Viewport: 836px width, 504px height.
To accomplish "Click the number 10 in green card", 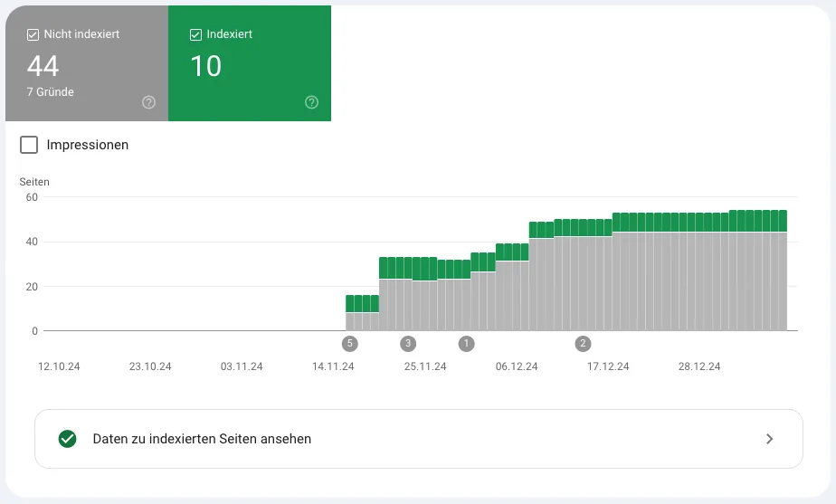I will point(205,66).
